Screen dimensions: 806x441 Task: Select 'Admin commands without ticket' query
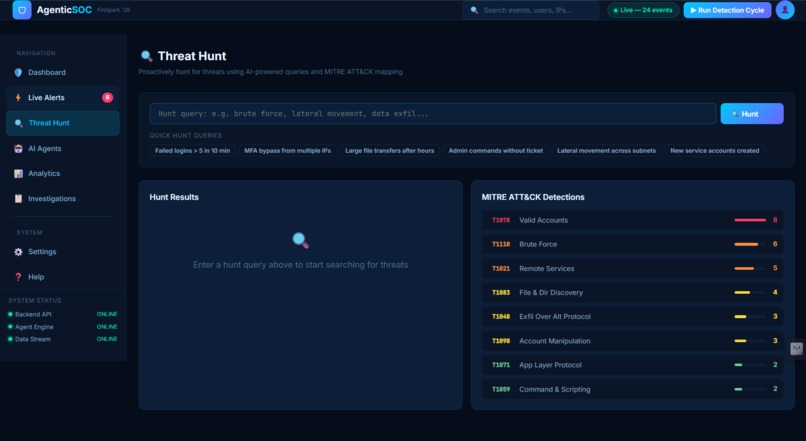tap(496, 151)
